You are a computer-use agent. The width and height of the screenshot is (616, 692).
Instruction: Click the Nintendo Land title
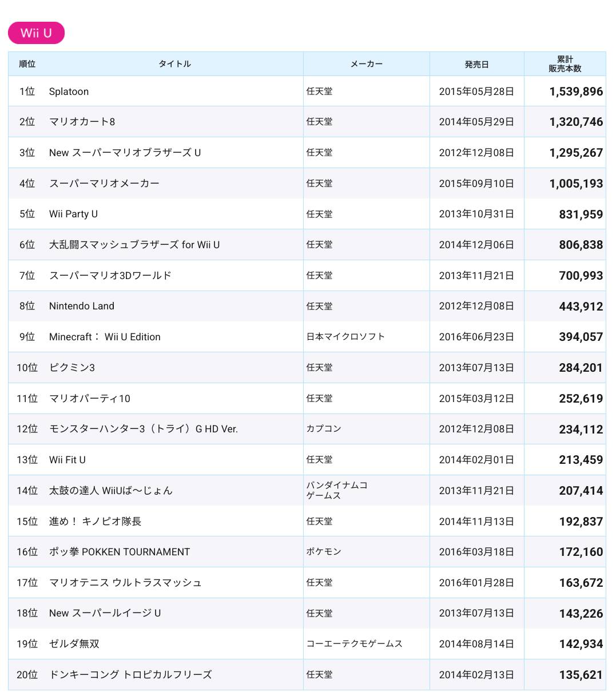(82, 306)
